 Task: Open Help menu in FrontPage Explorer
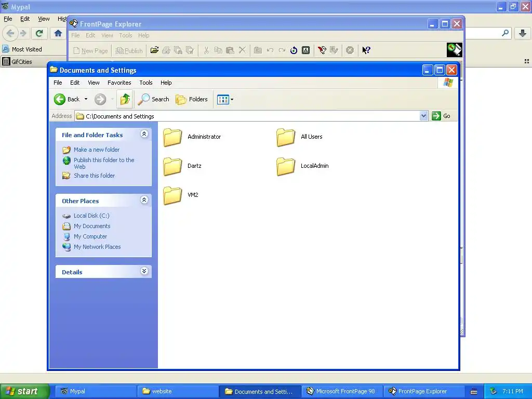(143, 35)
